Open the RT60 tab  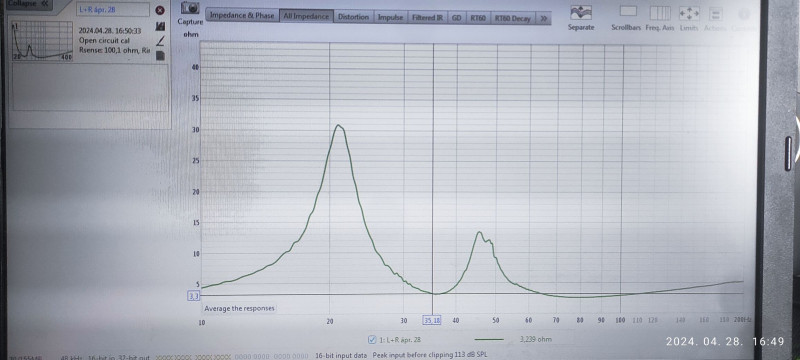coord(478,18)
